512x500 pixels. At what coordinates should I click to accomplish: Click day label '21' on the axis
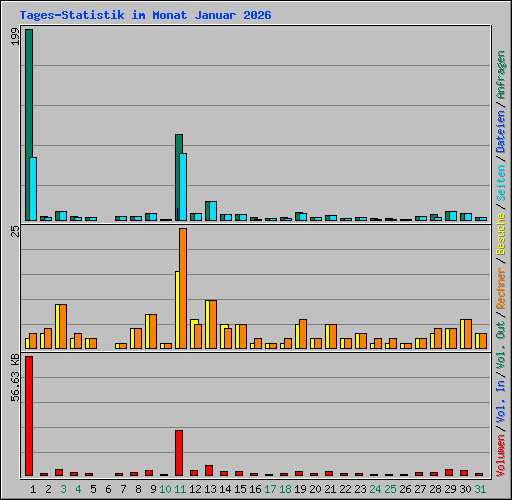pyautogui.click(x=330, y=489)
